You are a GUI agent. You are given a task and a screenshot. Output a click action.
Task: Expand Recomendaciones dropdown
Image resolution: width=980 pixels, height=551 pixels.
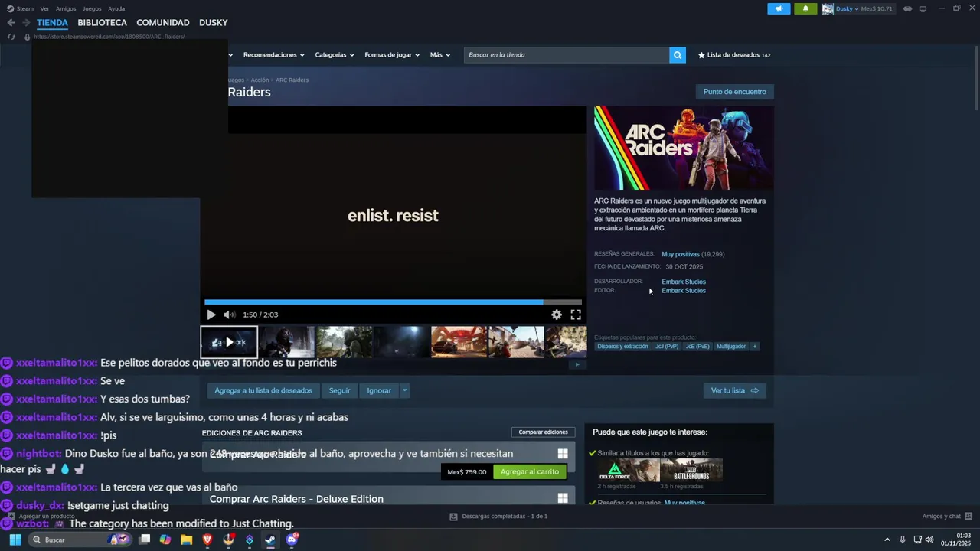point(273,55)
